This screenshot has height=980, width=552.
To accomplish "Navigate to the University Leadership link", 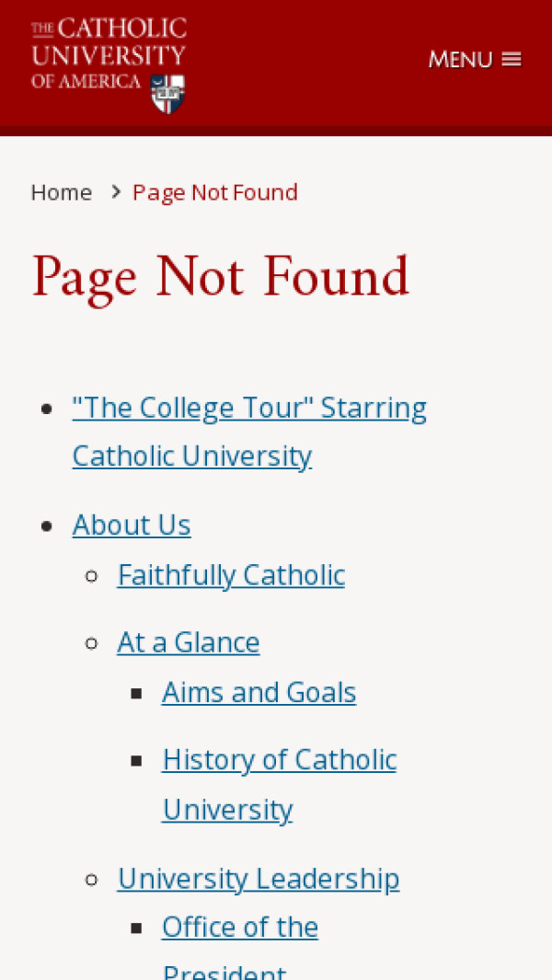I will pos(259,879).
